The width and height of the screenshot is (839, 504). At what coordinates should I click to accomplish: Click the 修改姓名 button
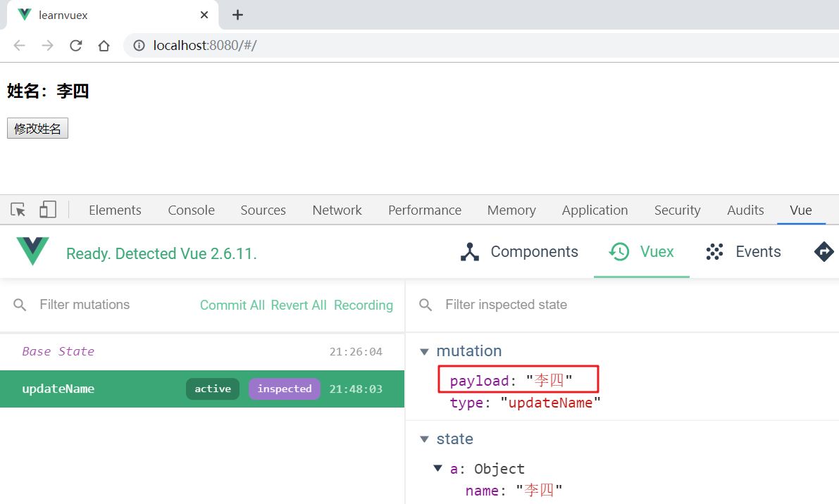[x=37, y=129]
